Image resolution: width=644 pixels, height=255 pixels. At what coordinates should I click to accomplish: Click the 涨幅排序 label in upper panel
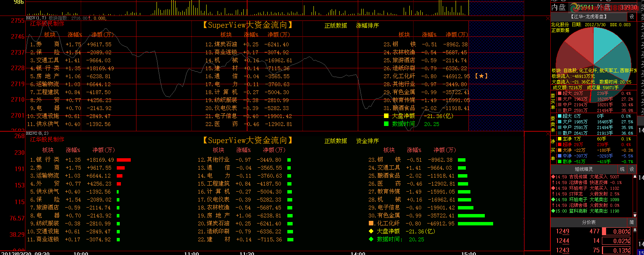pyautogui.click(x=367, y=25)
